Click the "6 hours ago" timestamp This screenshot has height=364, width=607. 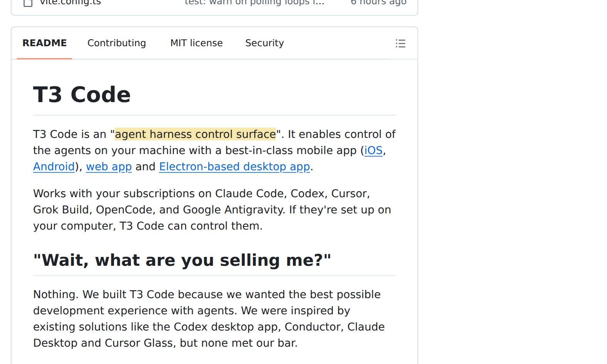378,3
